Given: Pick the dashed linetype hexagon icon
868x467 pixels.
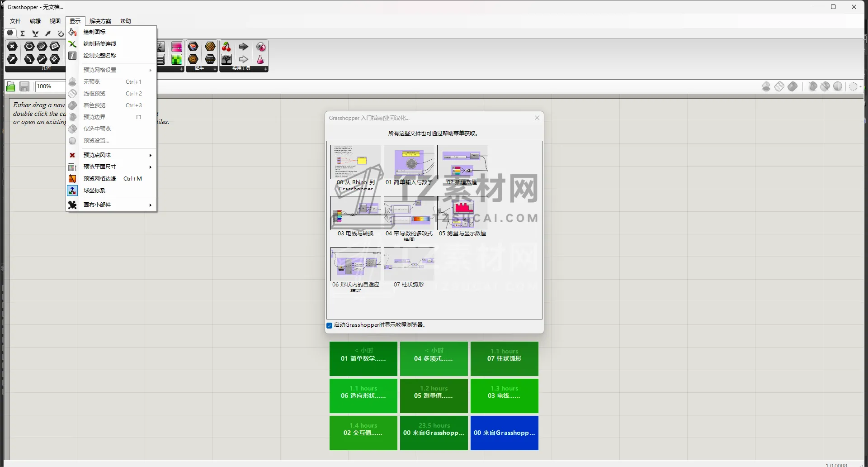Looking at the screenshot, I should tap(210, 59).
